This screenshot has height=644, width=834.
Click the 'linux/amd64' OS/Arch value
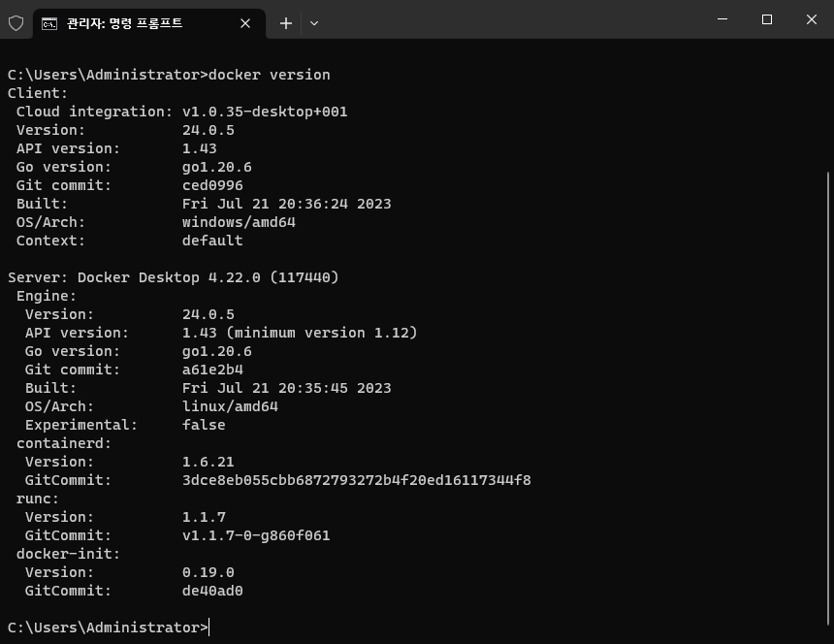pos(230,406)
